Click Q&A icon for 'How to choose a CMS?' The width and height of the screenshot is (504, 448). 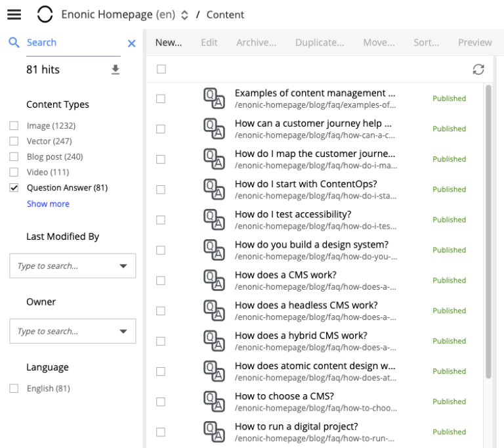pyautogui.click(x=214, y=401)
